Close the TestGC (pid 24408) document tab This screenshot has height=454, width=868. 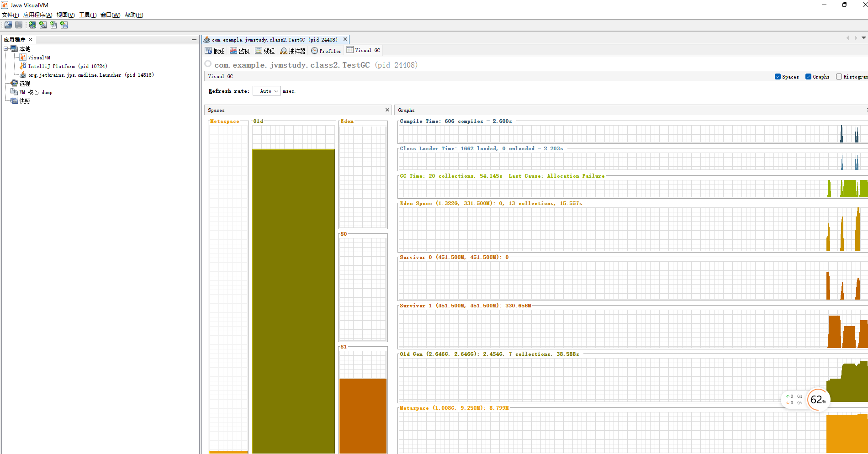[345, 39]
